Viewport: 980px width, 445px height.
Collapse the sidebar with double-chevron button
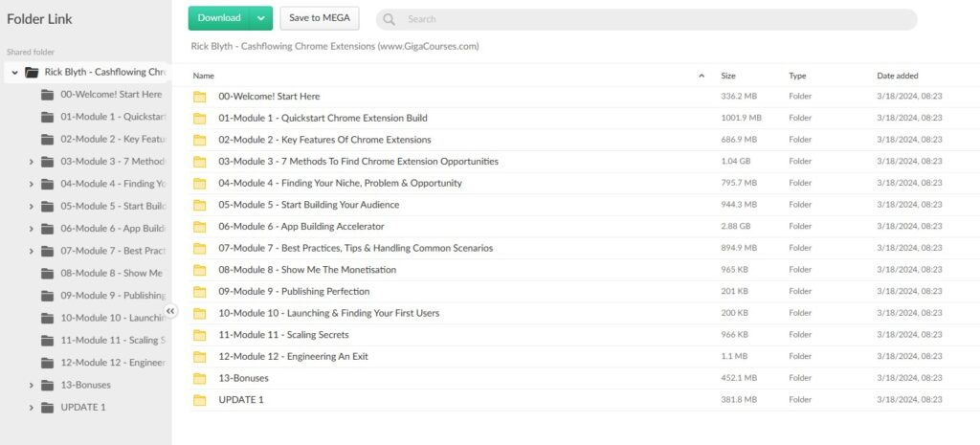point(170,311)
